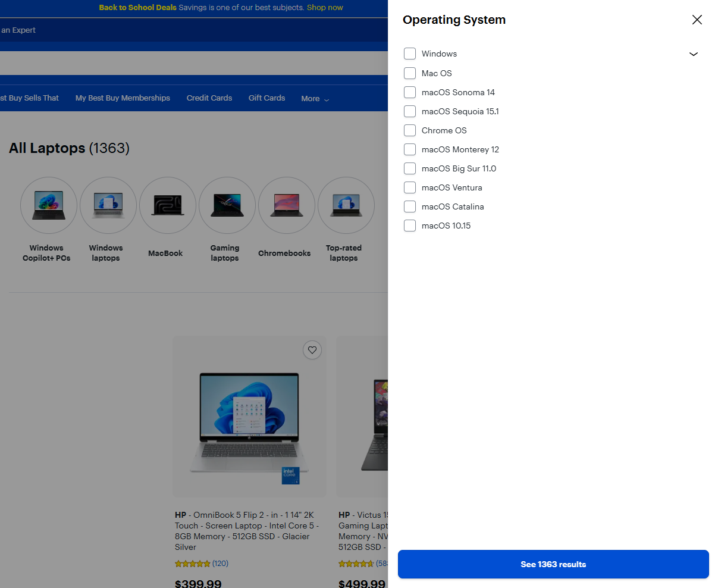Check the Windows checkbox
This screenshot has width=718, height=588.
tap(410, 54)
